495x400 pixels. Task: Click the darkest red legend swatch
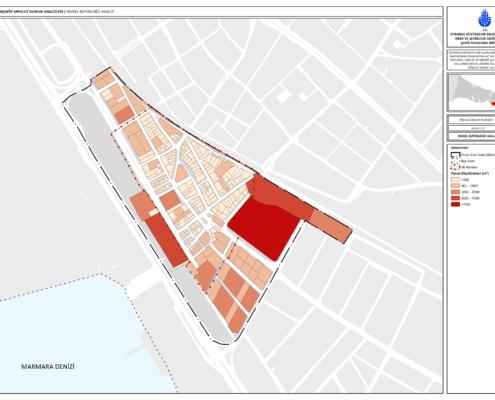(x=455, y=204)
